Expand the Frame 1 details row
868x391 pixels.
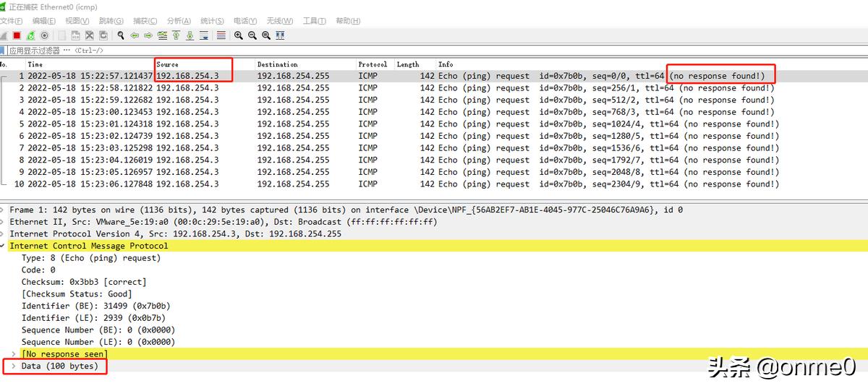coord(3,210)
